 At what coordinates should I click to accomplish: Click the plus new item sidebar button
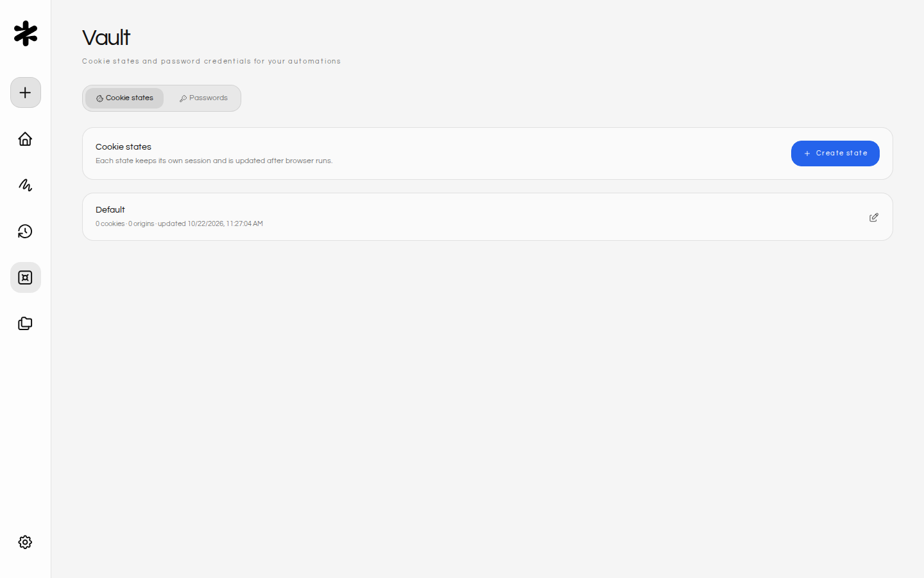point(26,92)
